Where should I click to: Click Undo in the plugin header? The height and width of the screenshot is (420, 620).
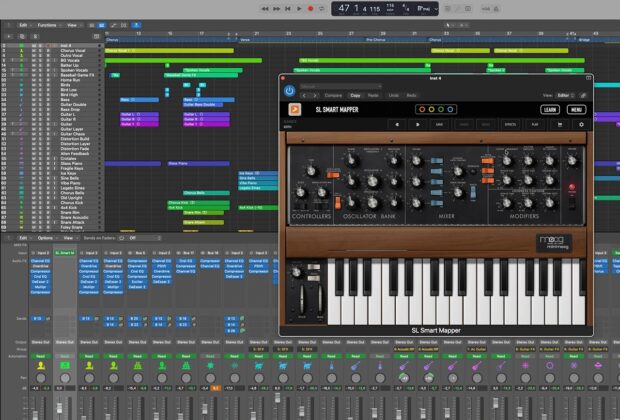click(x=393, y=95)
